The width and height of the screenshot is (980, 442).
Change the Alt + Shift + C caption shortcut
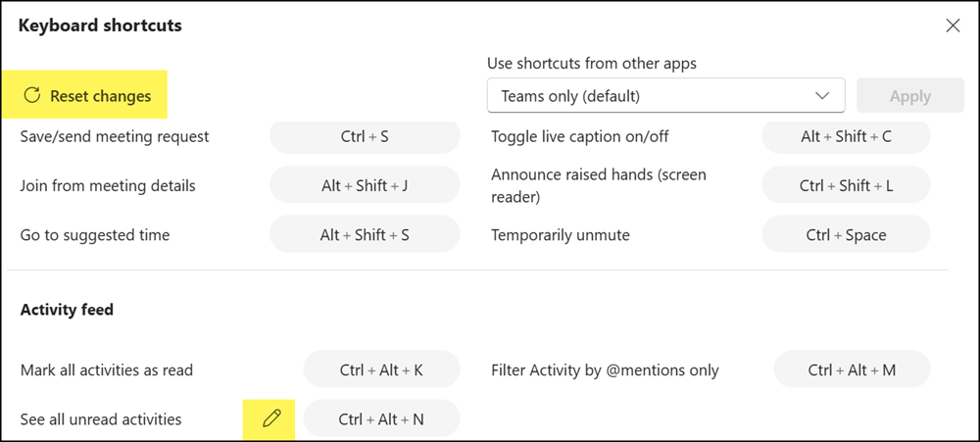(846, 135)
